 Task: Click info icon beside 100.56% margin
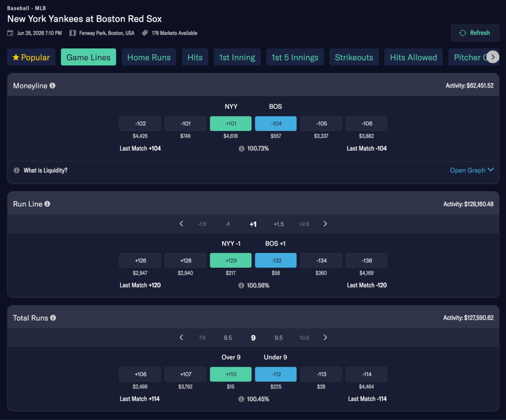pyautogui.click(x=241, y=285)
